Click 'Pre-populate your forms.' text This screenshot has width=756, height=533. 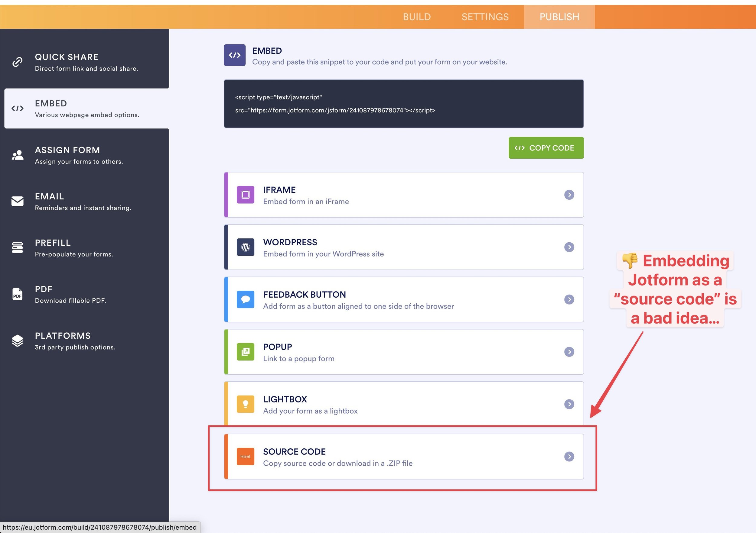click(x=74, y=254)
